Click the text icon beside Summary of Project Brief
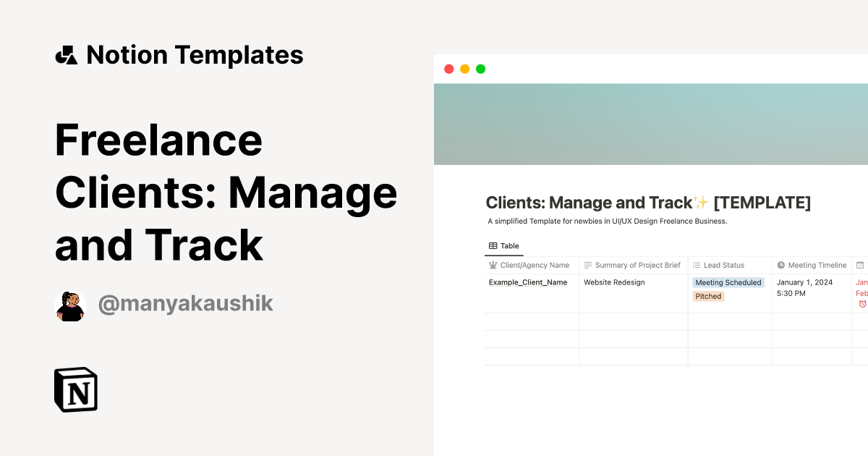 point(587,265)
